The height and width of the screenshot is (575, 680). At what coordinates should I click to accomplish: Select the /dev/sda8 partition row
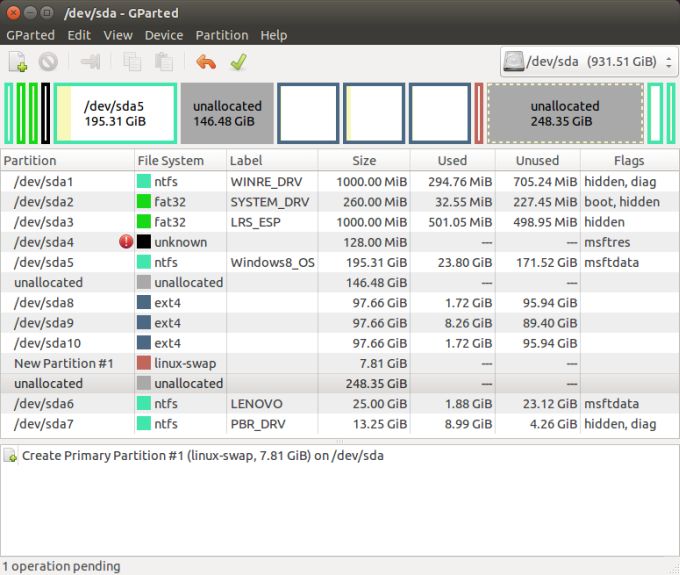[x=340, y=302]
